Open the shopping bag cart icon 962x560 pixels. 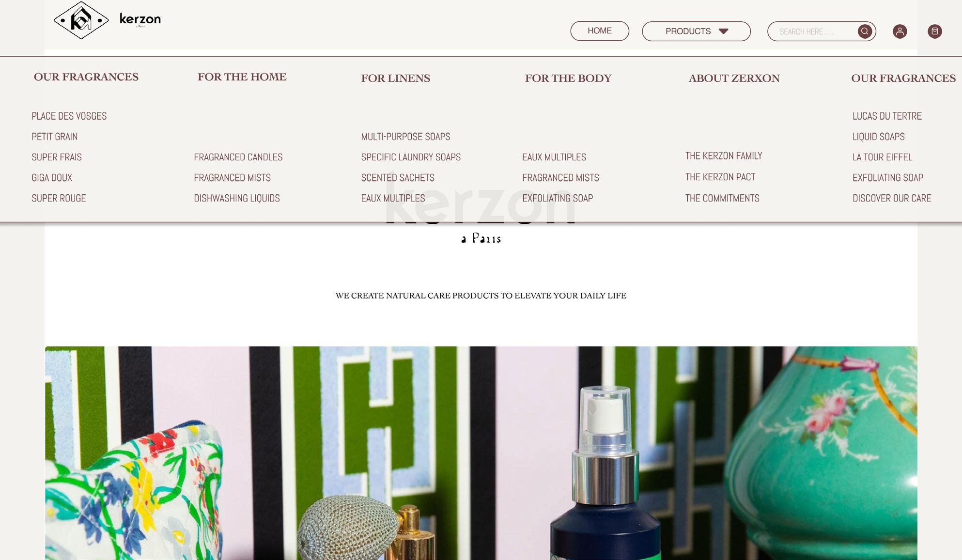tap(934, 31)
